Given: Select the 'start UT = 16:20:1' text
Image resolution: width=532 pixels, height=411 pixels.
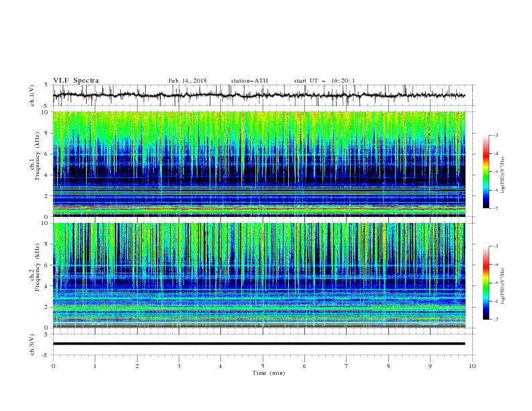Looking at the screenshot, I should [x=324, y=81].
